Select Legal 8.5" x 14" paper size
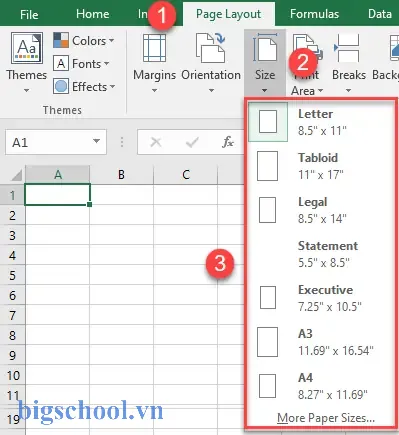 pyautogui.click(x=321, y=210)
